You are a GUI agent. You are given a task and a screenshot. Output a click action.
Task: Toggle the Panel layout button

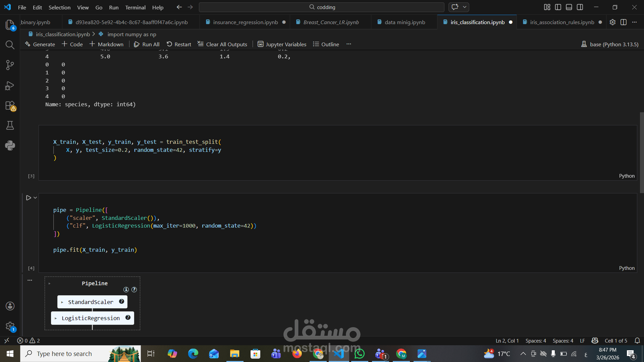pyautogui.click(x=569, y=7)
